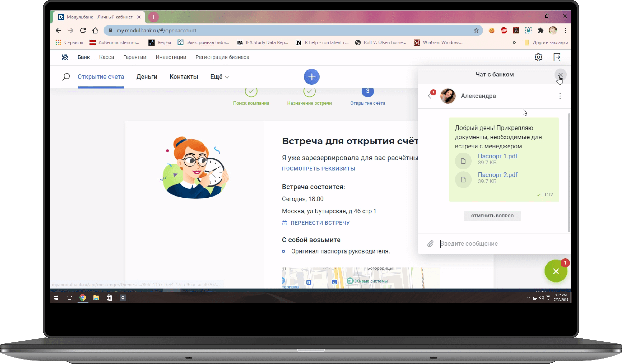This screenshot has width=622, height=364.
Task: Open File Explorer from taskbar
Action: click(96, 298)
